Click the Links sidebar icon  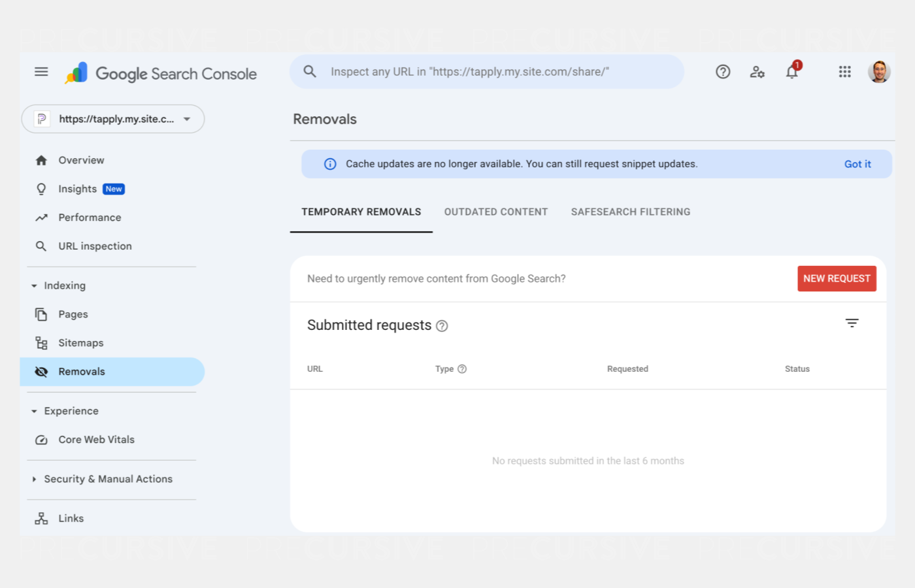coord(41,518)
